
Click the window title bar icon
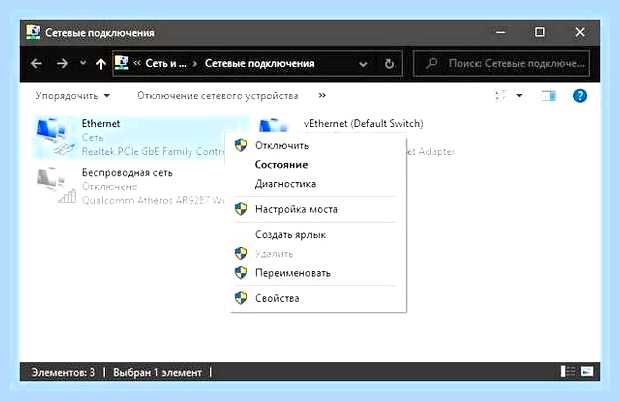click(33, 32)
